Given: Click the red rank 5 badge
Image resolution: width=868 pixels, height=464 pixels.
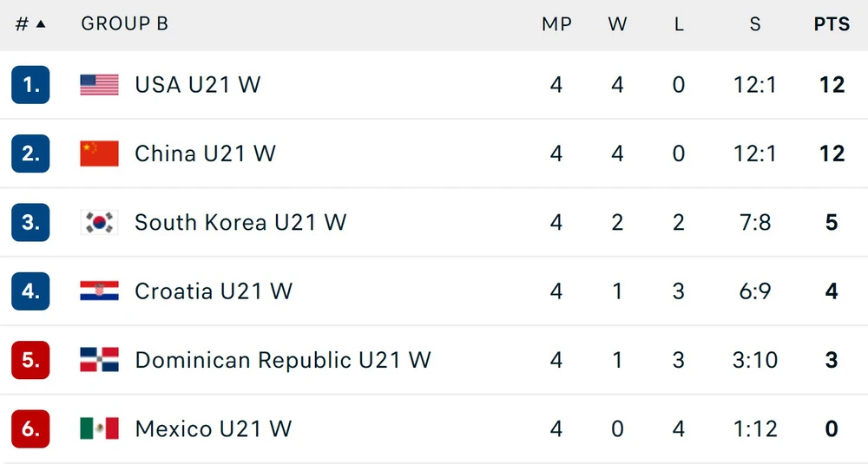Looking at the screenshot, I should coord(30,360).
